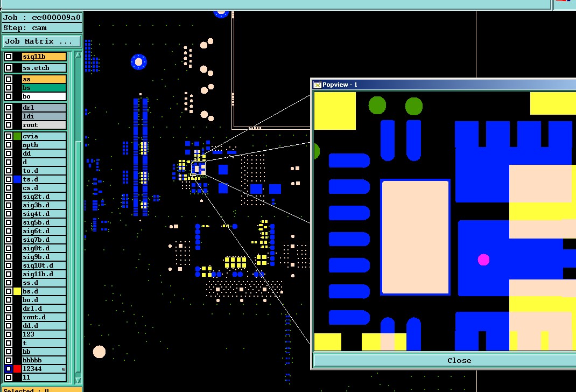576x392 pixels.
Task: Toggle the drl layer checkbox
Action: tap(9, 108)
